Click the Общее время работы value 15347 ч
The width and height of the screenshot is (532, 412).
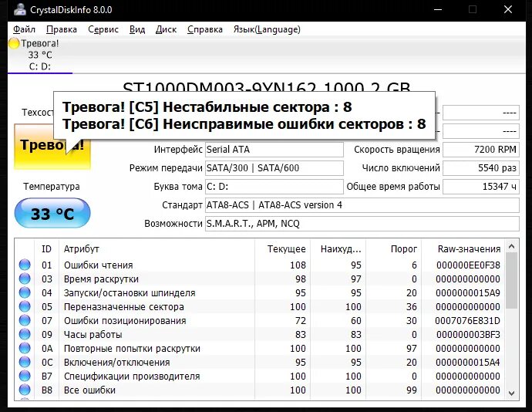[x=481, y=187]
